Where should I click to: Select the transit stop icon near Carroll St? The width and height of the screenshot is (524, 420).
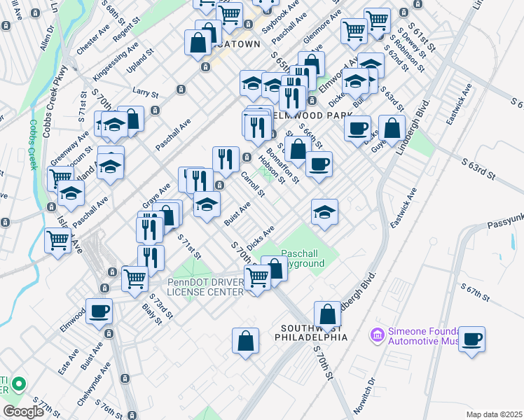247,157
